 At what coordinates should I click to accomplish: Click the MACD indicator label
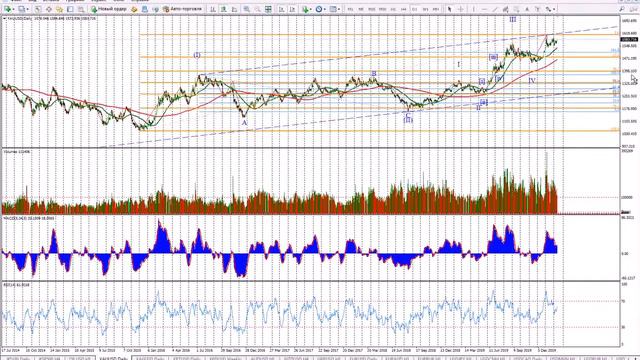click(x=29, y=218)
